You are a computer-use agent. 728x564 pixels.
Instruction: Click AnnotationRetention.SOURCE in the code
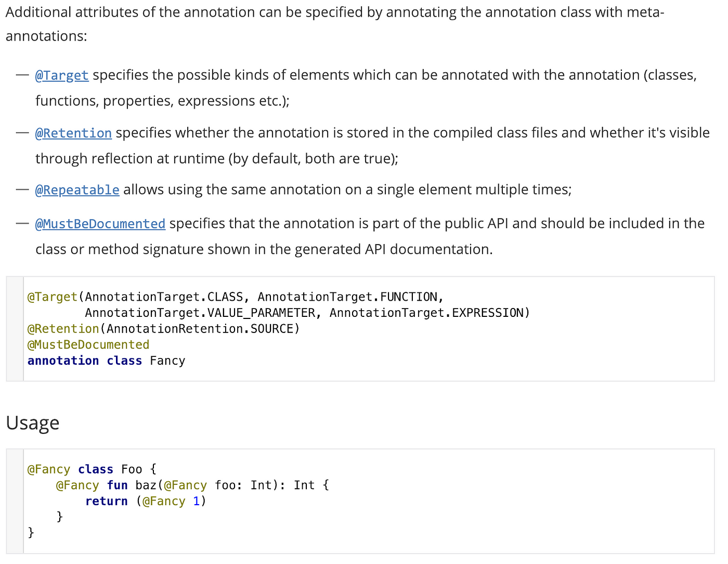(200, 329)
